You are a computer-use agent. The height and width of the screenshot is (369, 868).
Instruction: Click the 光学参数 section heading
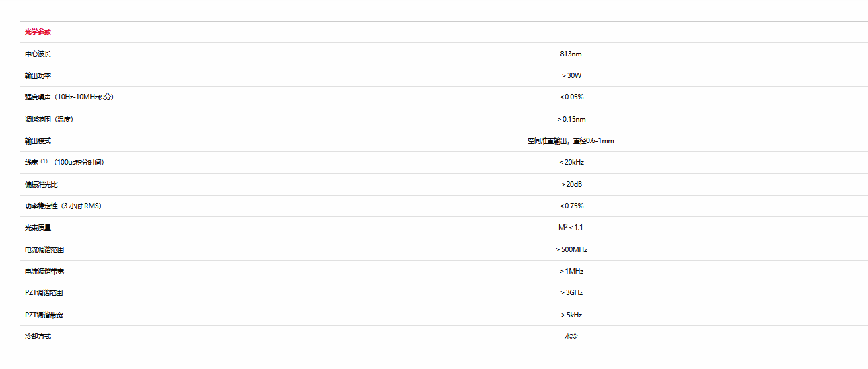coord(38,32)
